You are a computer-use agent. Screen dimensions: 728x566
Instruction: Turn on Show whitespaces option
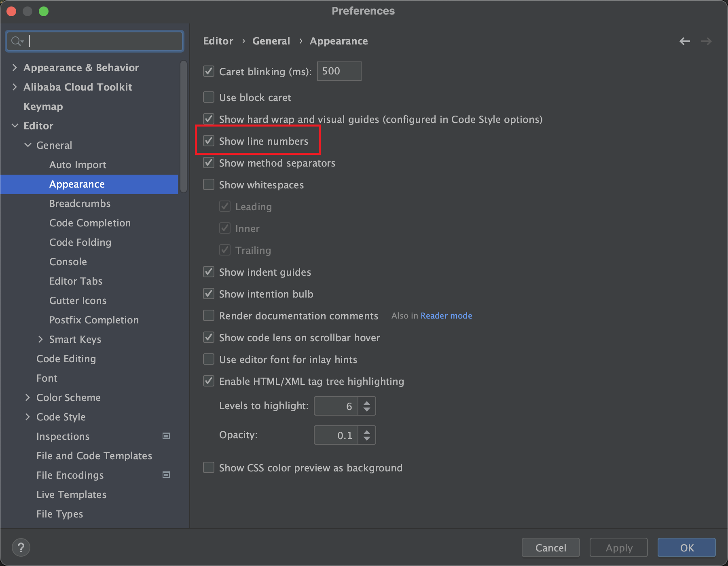209,184
